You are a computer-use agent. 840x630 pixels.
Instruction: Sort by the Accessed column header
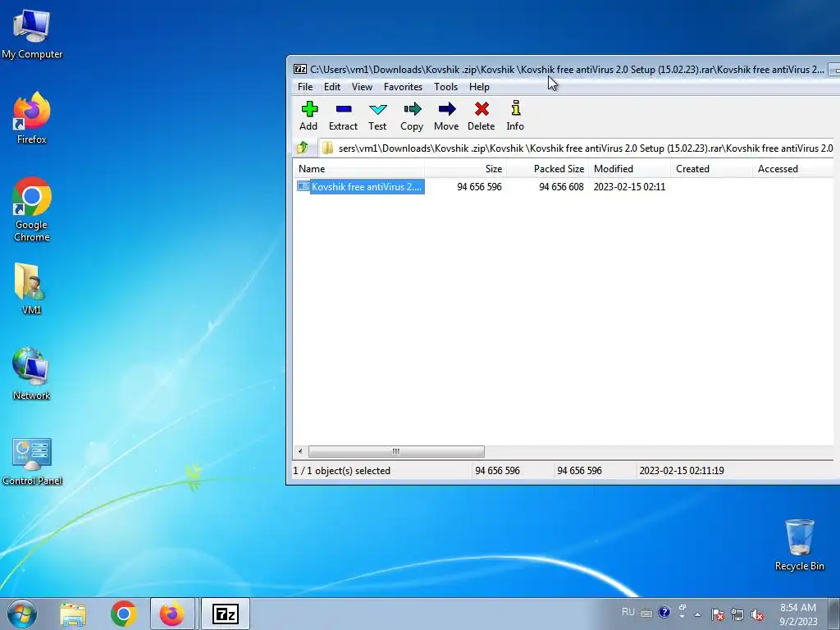(x=793, y=169)
